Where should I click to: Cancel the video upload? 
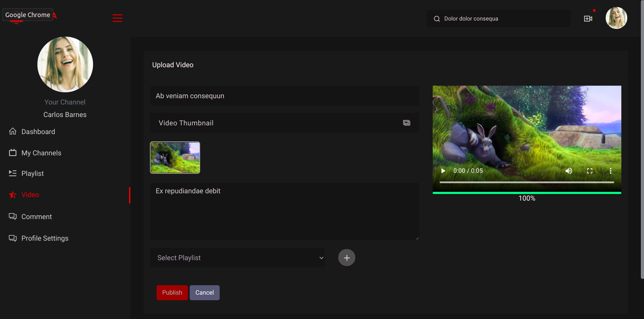pyautogui.click(x=205, y=293)
